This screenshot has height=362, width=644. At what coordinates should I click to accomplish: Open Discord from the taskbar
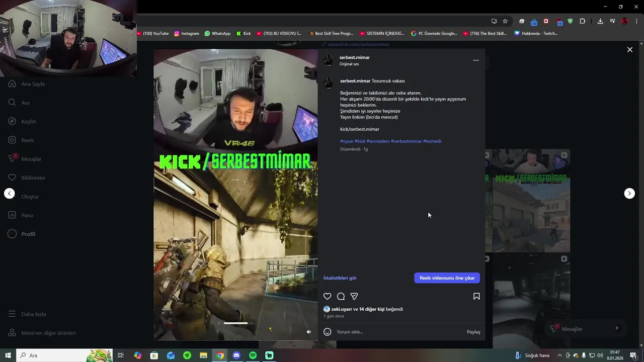pos(236,355)
